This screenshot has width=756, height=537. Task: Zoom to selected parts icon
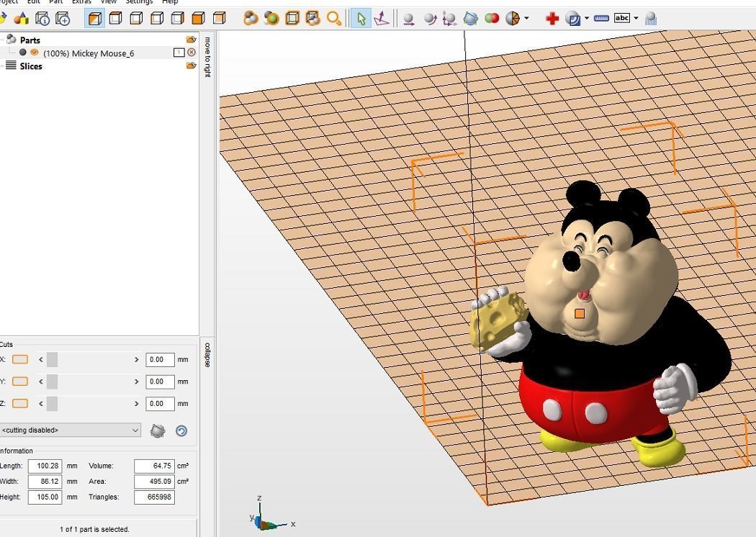point(271,19)
